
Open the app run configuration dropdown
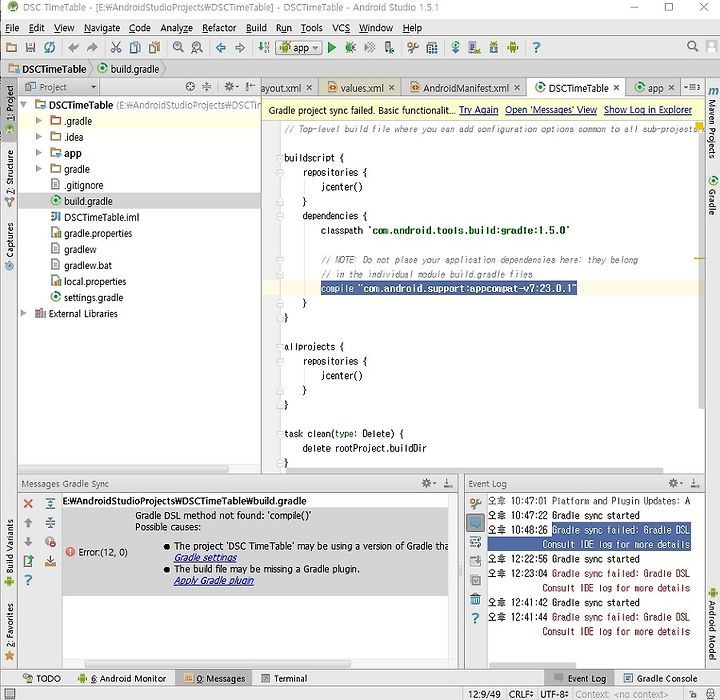[298, 47]
